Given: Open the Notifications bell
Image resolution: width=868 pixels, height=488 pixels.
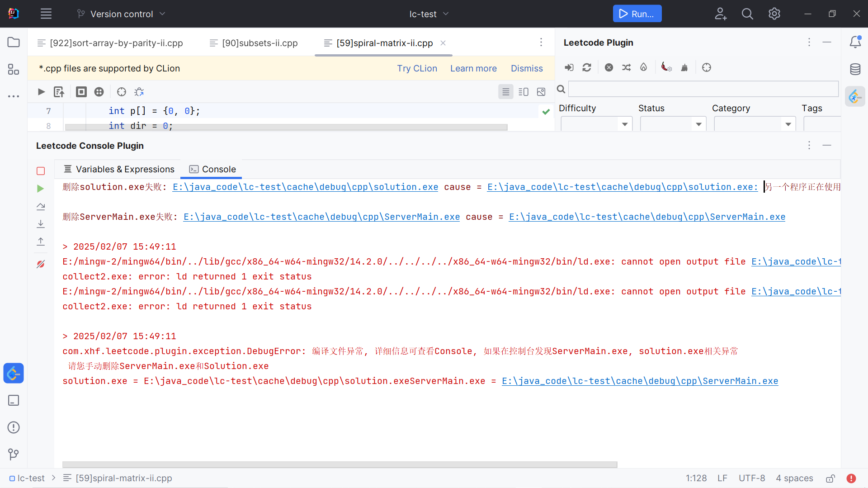Looking at the screenshot, I should point(855,42).
